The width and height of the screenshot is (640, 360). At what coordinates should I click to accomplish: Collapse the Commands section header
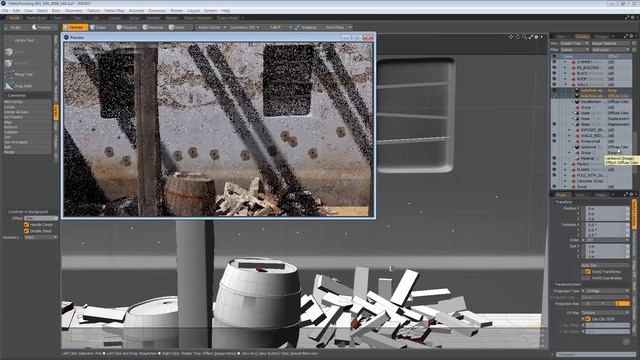coord(28,96)
